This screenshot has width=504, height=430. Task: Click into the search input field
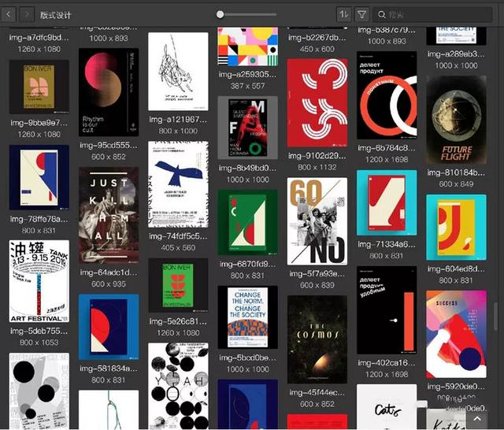coord(432,15)
